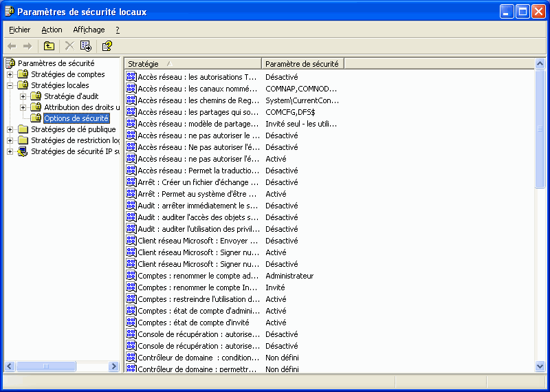Click the Stratégies de restriction logicielle folder icon
The width and height of the screenshot is (550, 392).
tap(23, 140)
